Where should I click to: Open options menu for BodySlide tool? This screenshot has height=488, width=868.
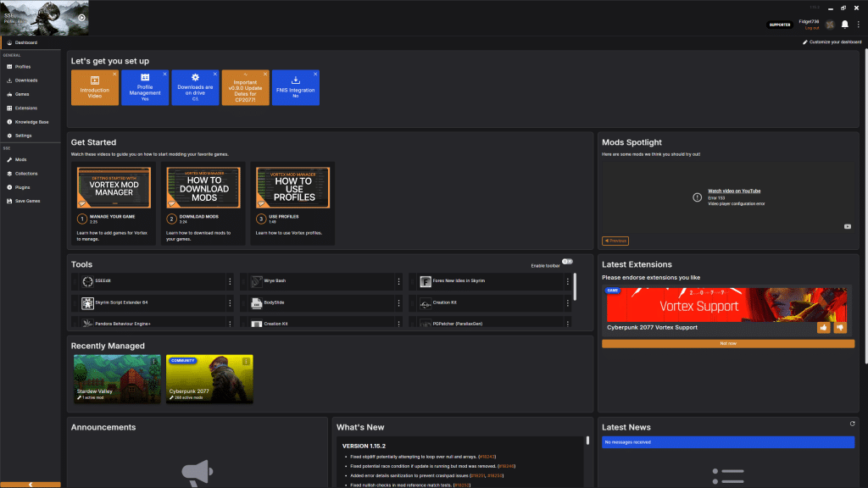[398, 303]
